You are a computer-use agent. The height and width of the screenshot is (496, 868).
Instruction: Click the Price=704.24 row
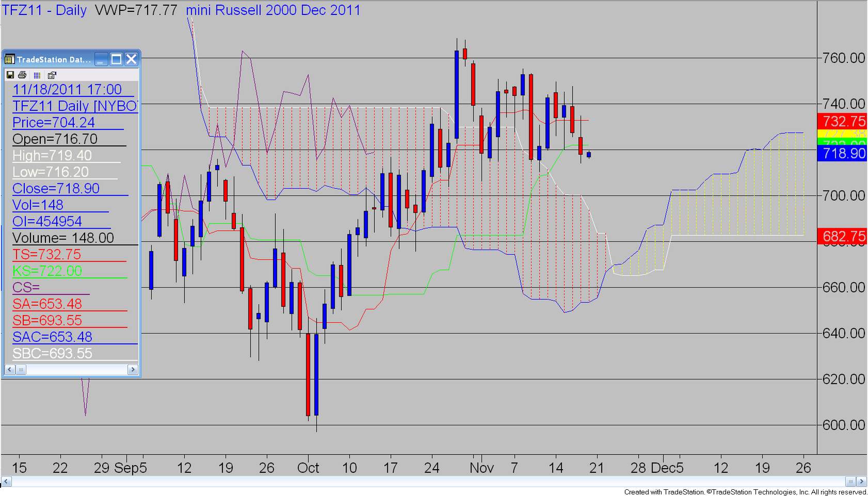[68, 122]
